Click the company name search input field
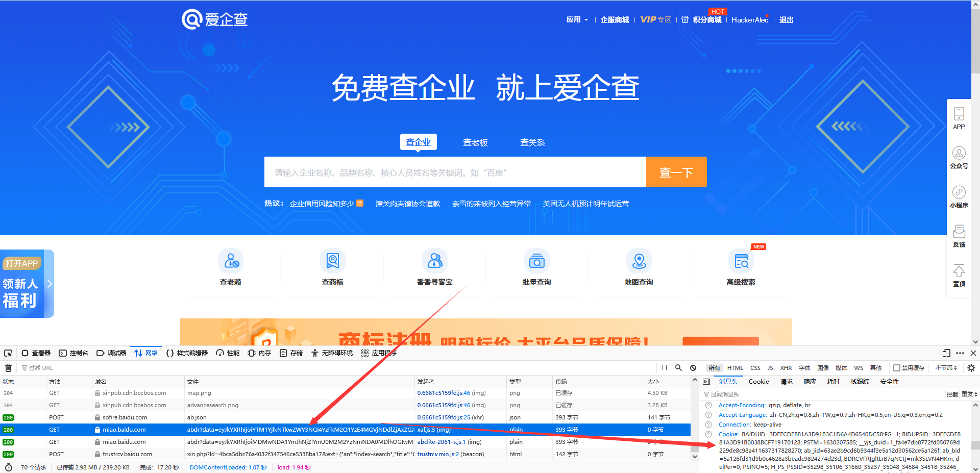The height and width of the screenshot is (473, 980). click(455, 172)
